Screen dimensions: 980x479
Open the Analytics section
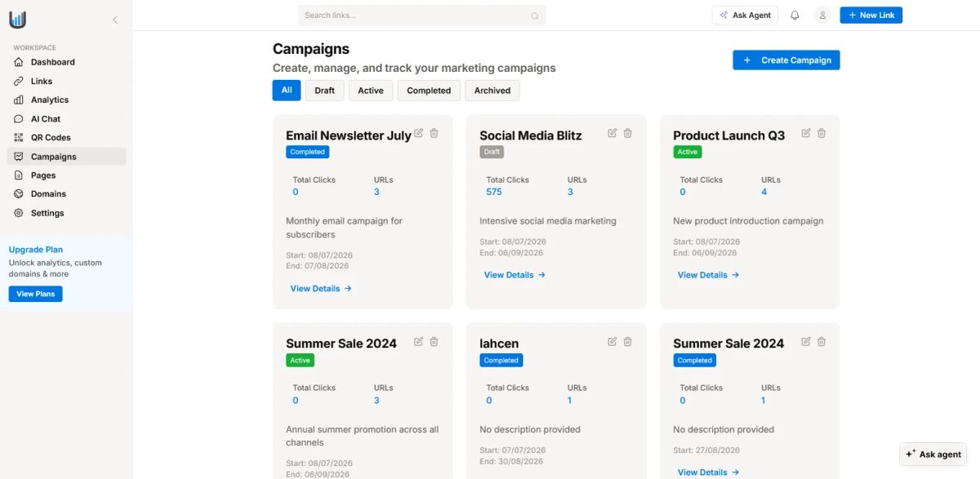tap(66, 100)
